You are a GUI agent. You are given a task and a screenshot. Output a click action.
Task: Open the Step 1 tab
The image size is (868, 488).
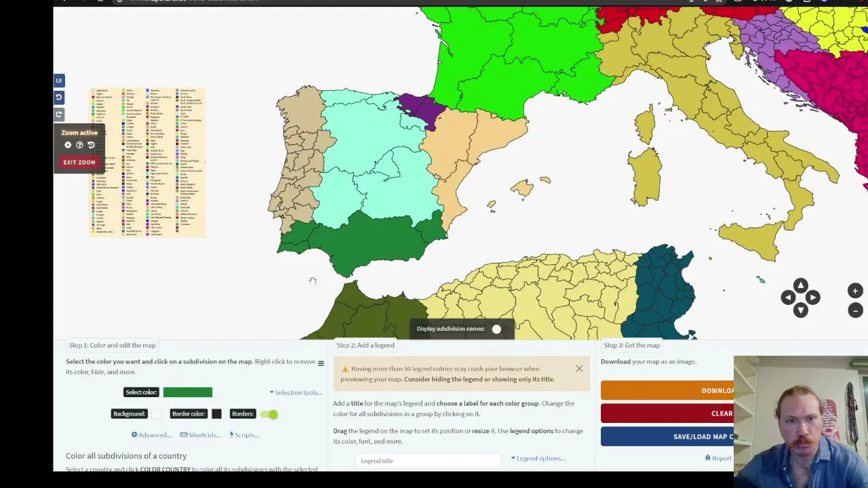click(x=112, y=345)
